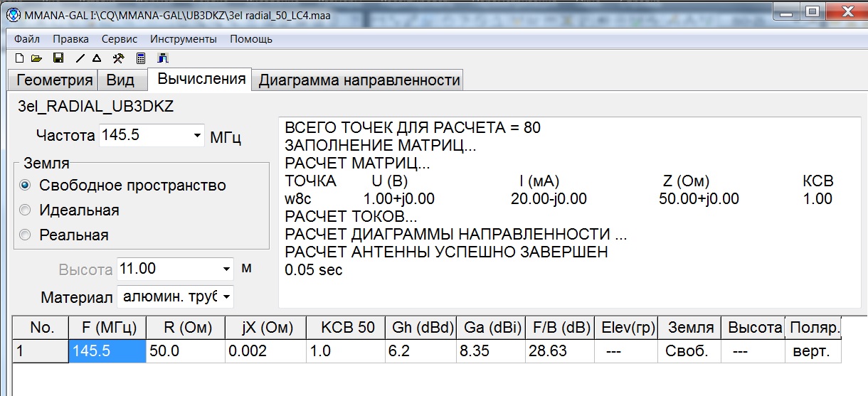Open the hammer and wrench tools icon
Image resolution: width=868 pixels, height=396 pixels.
pyautogui.click(x=119, y=58)
